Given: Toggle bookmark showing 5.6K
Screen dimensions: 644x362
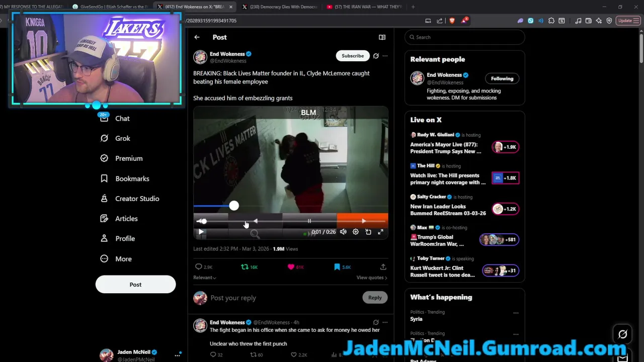Looking at the screenshot, I should (x=342, y=267).
